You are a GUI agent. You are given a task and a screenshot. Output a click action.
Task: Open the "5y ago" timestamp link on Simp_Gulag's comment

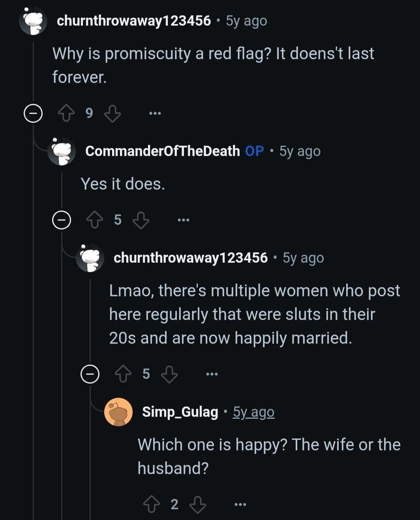click(x=253, y=412)
